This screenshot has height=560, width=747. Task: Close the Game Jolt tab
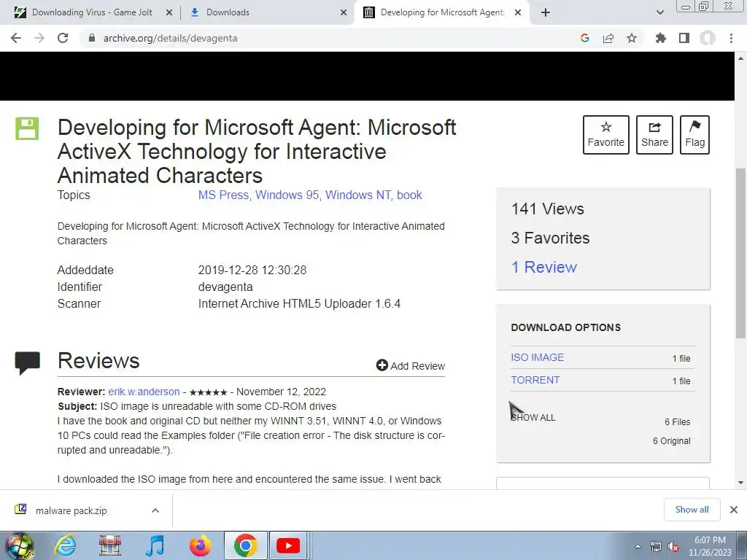[x=169, y=12]
